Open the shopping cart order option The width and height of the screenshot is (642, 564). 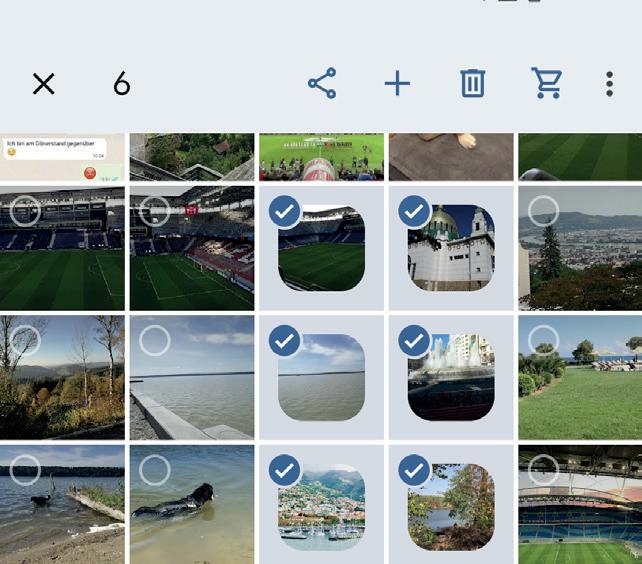pos(547,83)
